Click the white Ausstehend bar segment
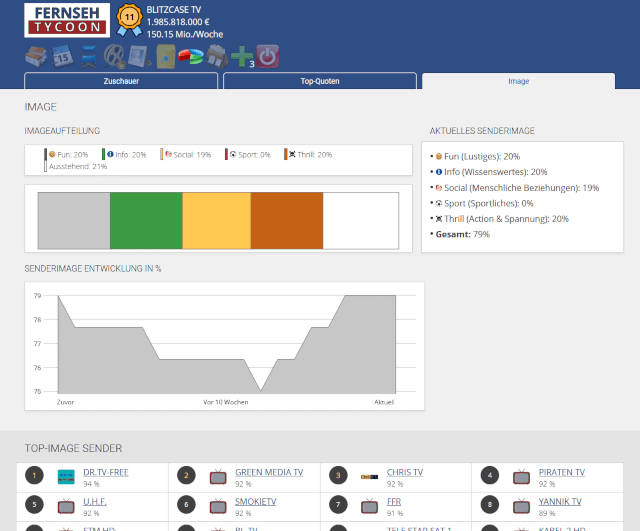640x531 pixels. click(361, 221)
